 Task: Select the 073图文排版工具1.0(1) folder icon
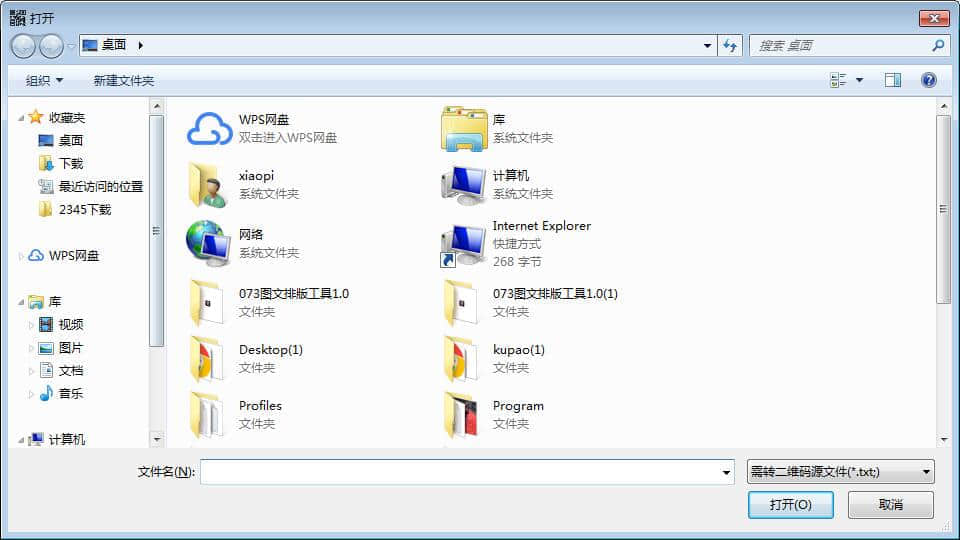(x=461, y=302)
